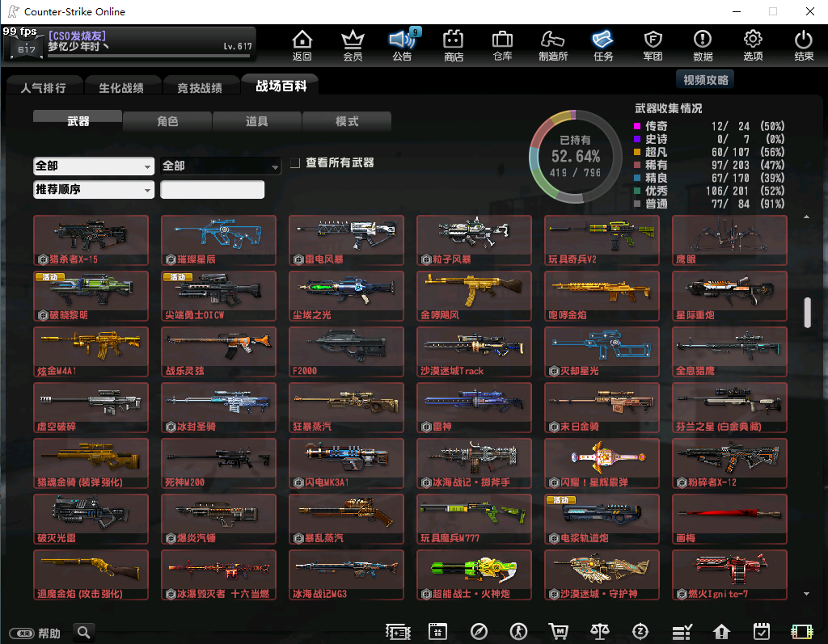828x644 pixels.
Task: Click the compass icon in bottom bar
Action: [x=479, y=632]
